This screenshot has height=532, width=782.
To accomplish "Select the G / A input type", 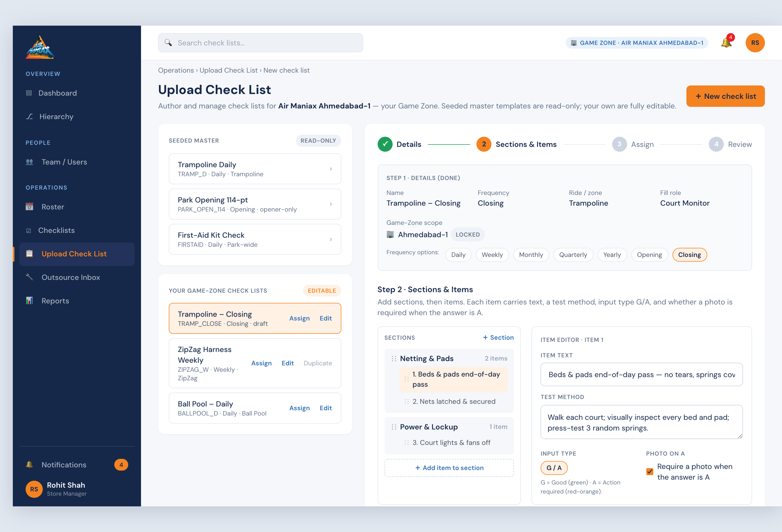I will pos(554,468).
